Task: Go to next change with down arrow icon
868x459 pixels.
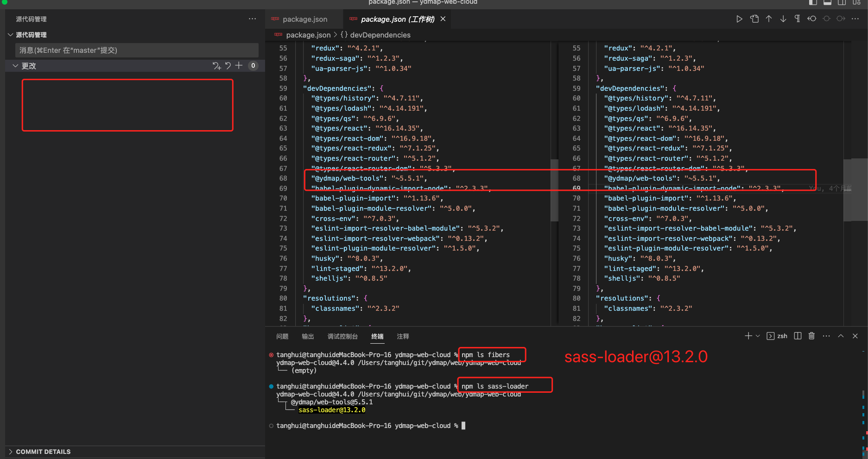Action: [x=783, y=19]
